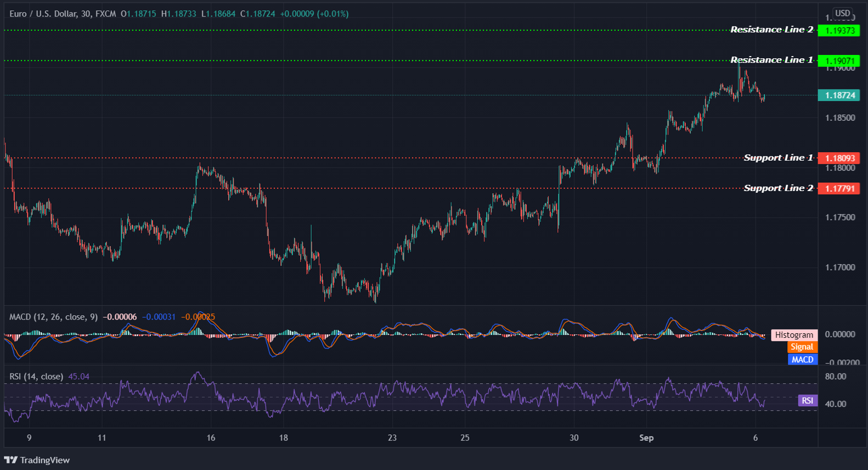Click date 16 on the time axis
868x470 pixels.
[211, 438]
